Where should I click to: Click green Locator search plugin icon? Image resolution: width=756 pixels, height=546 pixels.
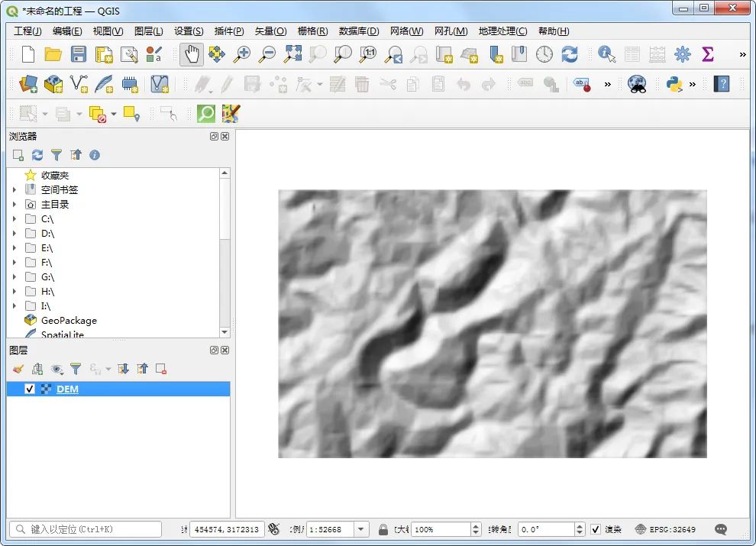click(206, 114)
